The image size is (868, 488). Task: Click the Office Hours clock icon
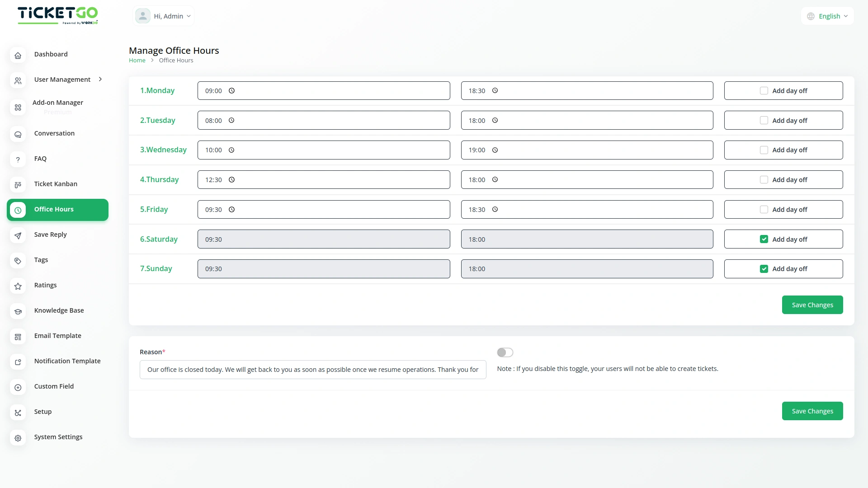(18, 210)
